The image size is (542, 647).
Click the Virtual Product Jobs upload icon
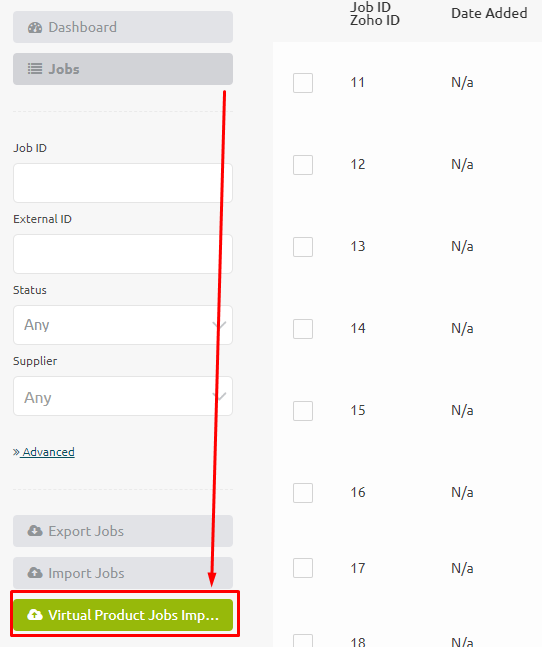tap(35, 615)
